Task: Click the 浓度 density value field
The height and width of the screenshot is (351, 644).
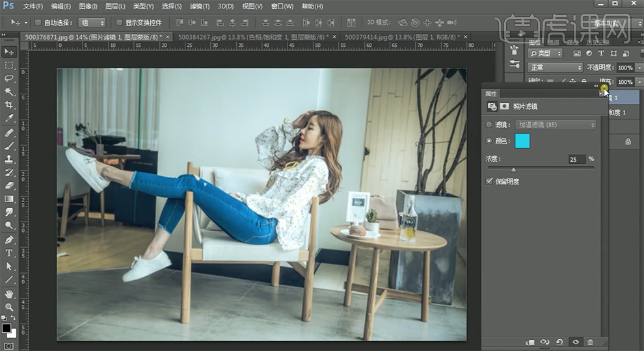Action: click(x=576, y=159)
